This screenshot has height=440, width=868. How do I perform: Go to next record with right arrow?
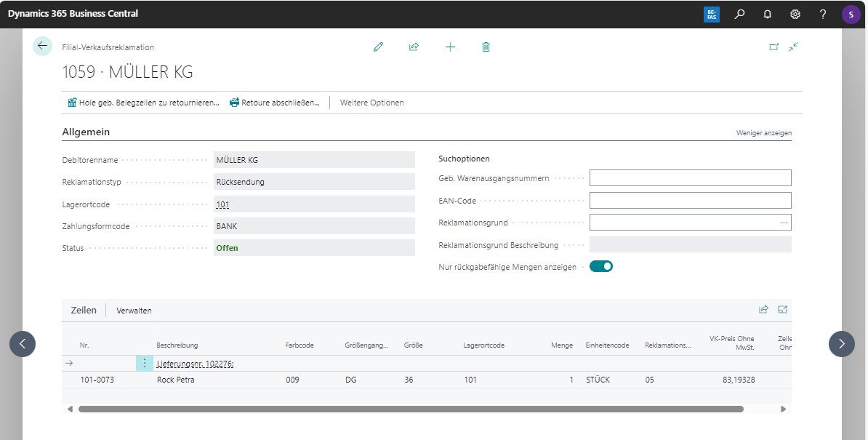click(x=841, y=343)
